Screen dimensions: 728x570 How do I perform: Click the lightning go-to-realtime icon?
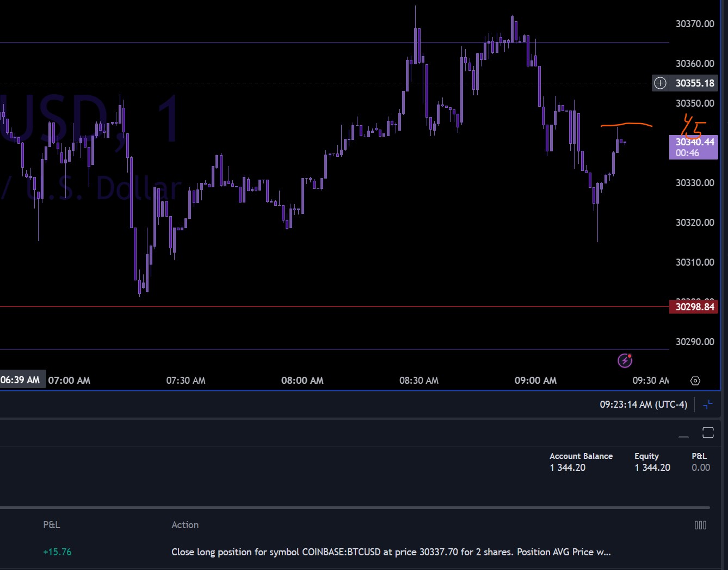click(x=625, y=360)
